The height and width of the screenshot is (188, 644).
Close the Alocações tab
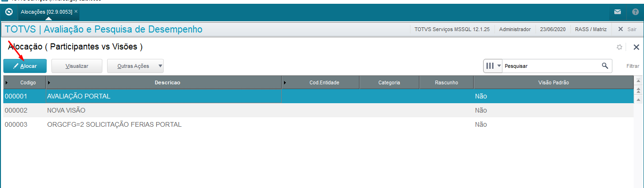pyautogui.click(x=76, y=11)
